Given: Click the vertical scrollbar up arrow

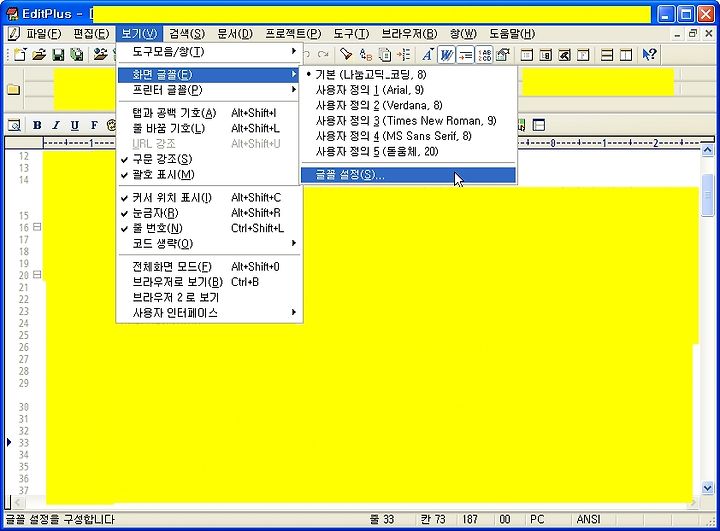Looking at the screenshot, I should [x=708, y=150].
